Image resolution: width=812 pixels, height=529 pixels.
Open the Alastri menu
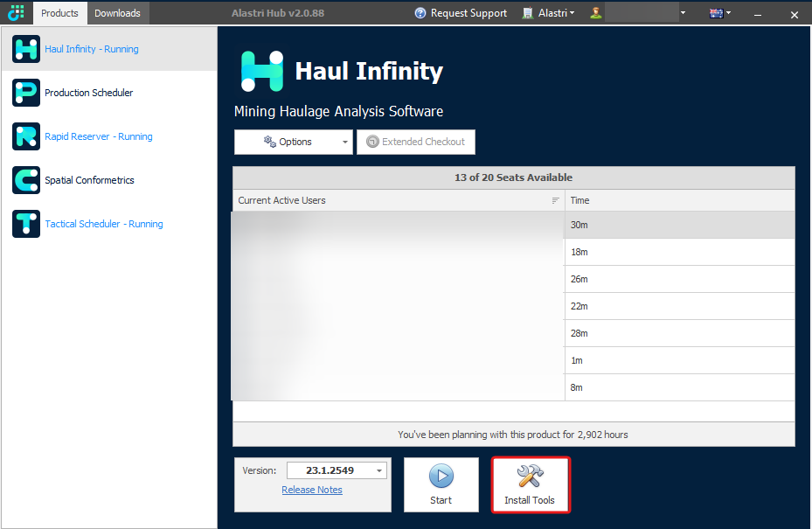[548, 13]
